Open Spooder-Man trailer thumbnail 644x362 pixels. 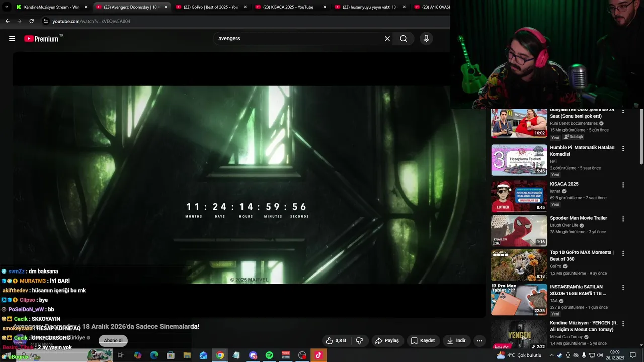pos(519,230)
